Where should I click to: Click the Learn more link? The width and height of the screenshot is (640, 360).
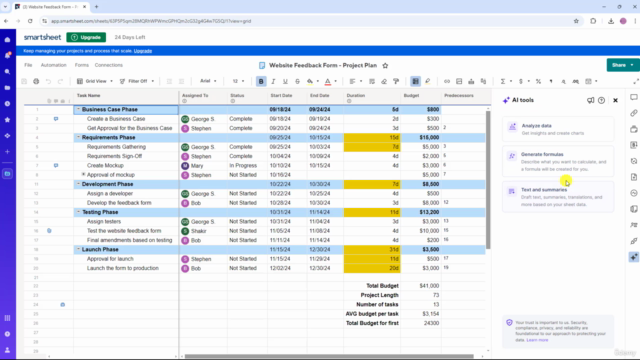click(537, 340)
